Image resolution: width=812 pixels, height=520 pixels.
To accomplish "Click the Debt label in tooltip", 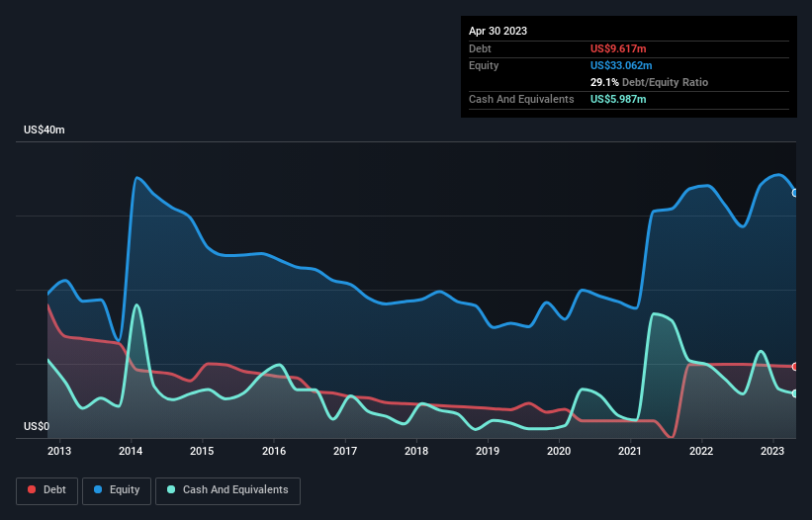I will 480,48.
